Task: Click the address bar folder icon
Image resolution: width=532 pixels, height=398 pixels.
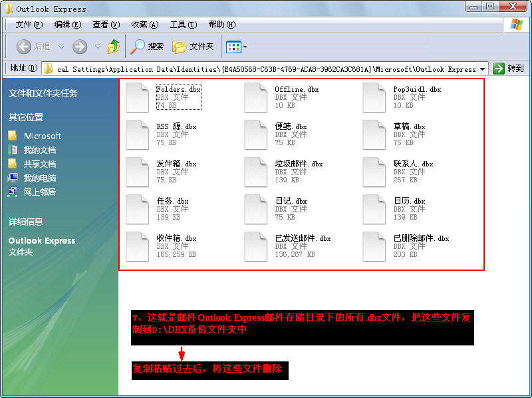Action: [48, 69]
